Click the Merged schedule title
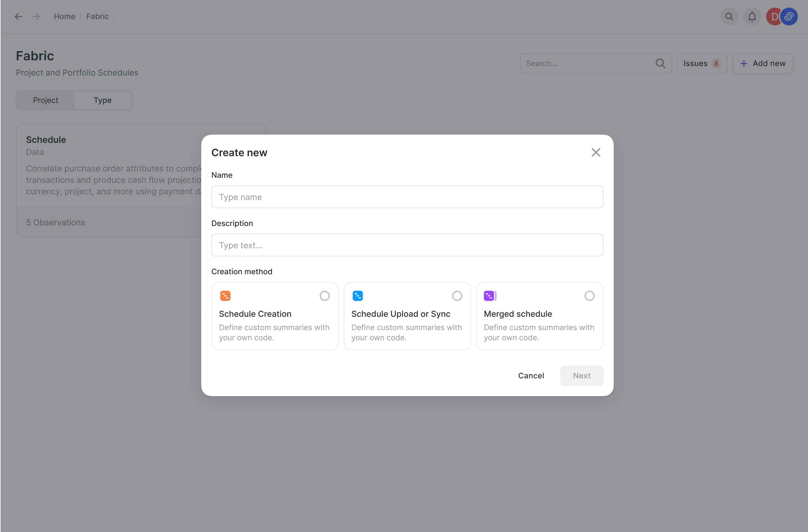 pyautogui.click(x=518, y=314)
